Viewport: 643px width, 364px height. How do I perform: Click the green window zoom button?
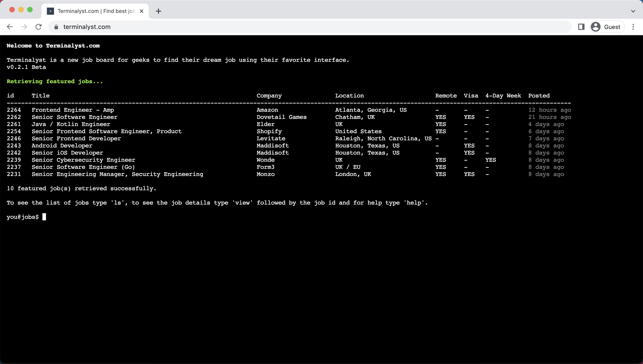30,10
